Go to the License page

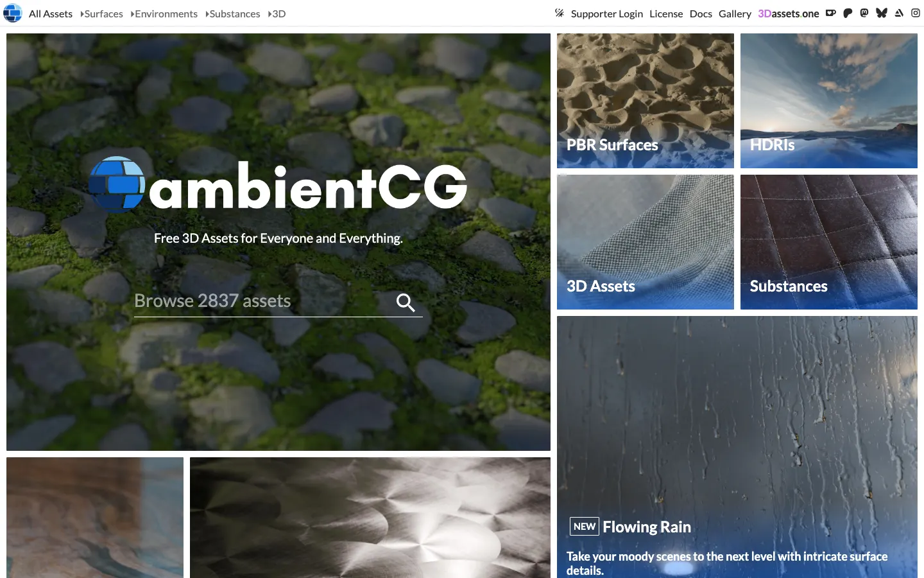click(x=666, y=13)
